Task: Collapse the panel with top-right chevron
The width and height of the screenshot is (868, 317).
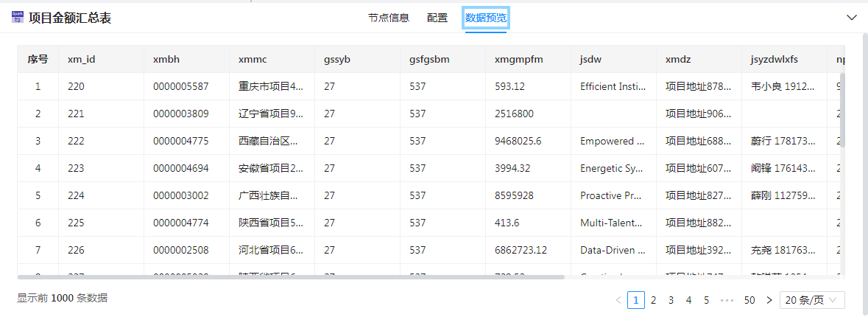Action: coord(852,18)
